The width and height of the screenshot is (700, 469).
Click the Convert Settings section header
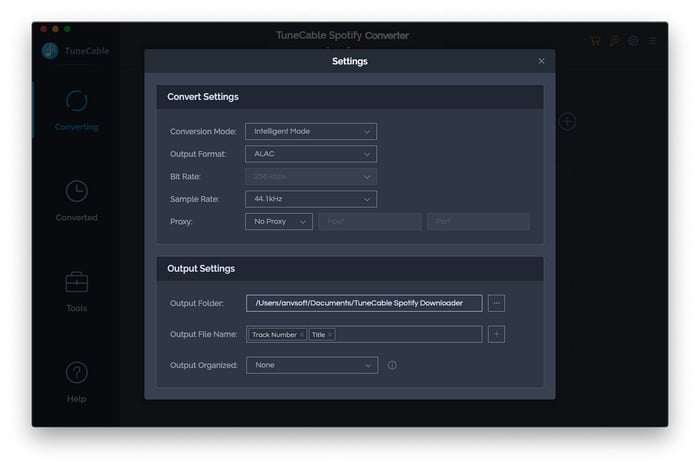tap(350, 97)
